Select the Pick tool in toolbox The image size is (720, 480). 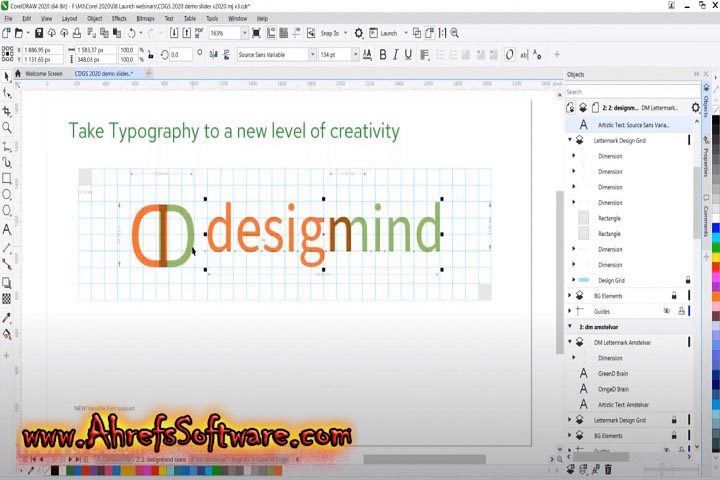6,77
